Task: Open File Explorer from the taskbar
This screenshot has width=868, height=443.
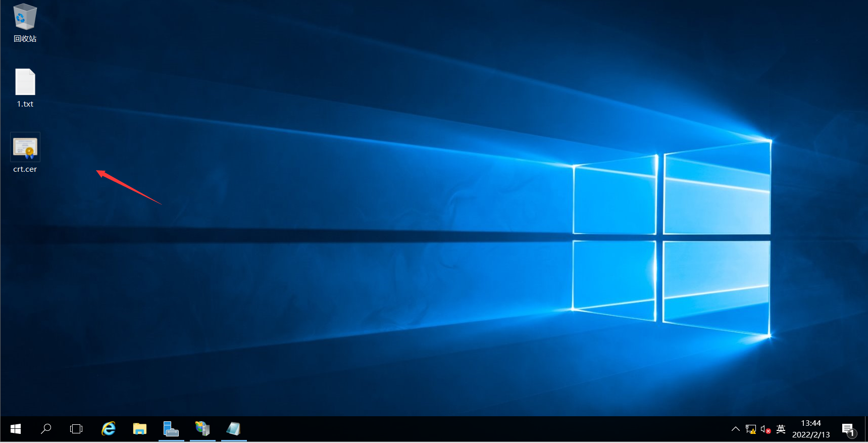Action: [x=140, y=429]
